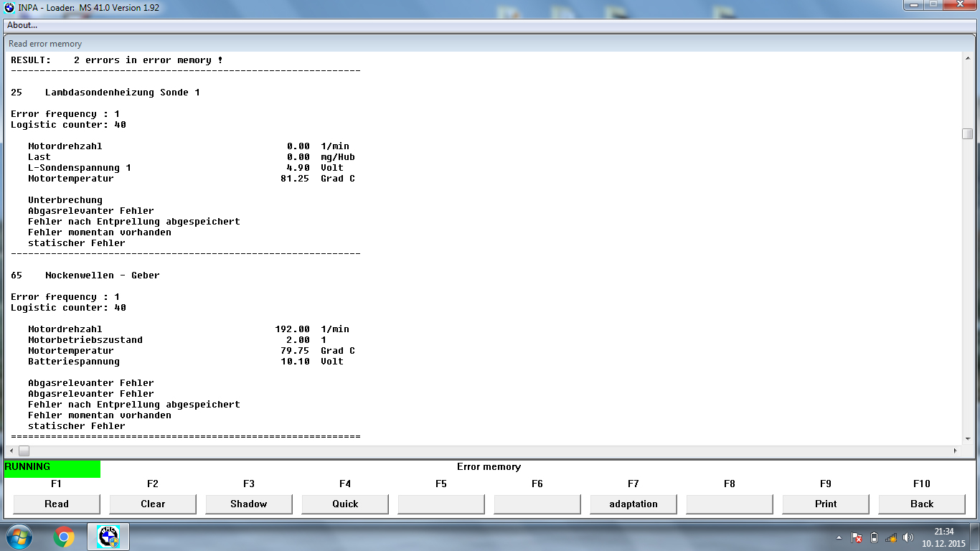Open the About... menu
Viewport: 980px width, 551px height.
22,25
